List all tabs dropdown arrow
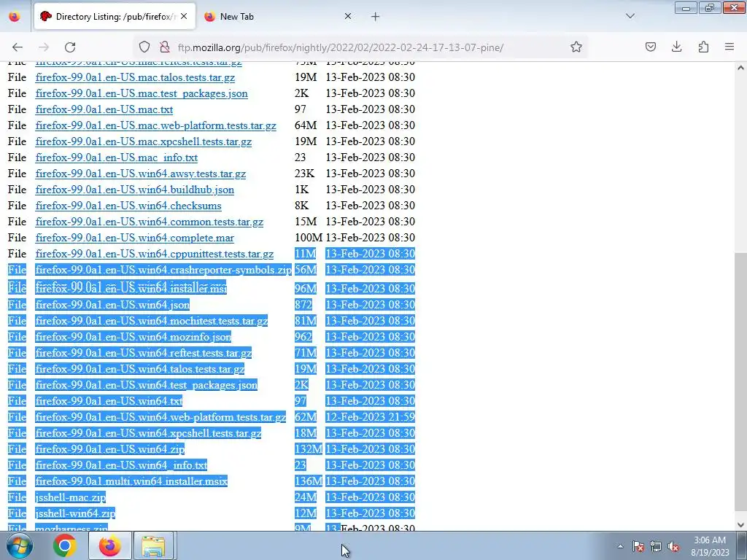Screen dimensions: 747x560 [x=630, y=16]
